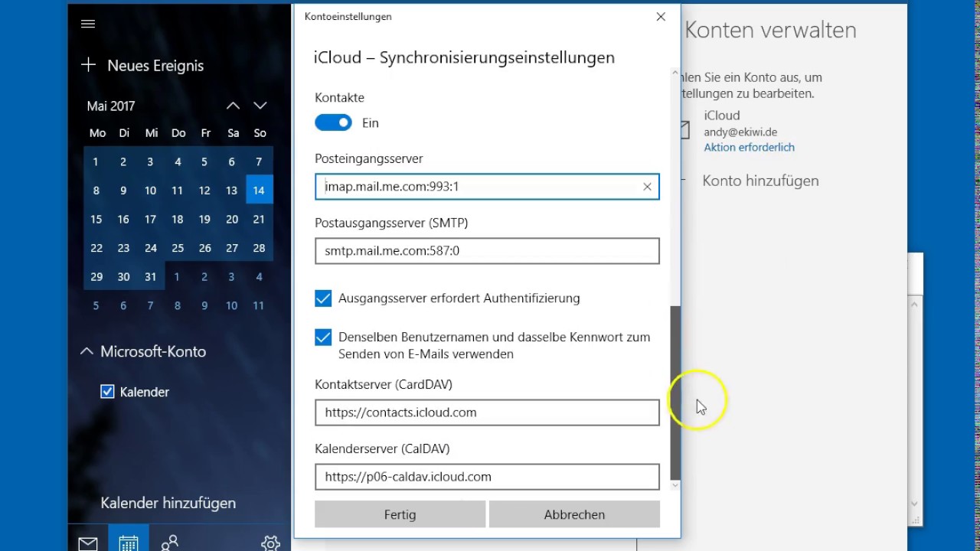Select May 24 in mini calendar
This screenshot has width=980, height=551.
click(151, 249)
